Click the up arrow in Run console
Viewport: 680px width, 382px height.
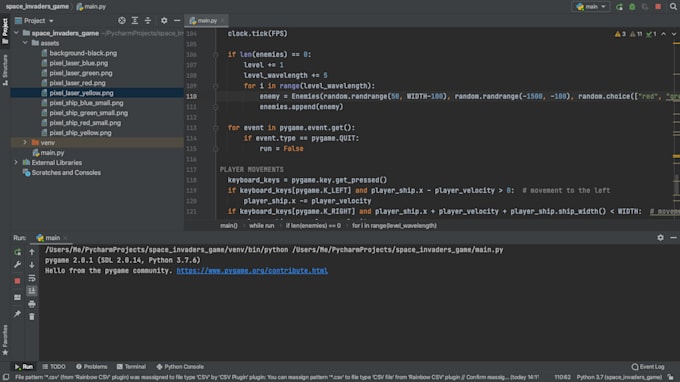coord(32,252)
